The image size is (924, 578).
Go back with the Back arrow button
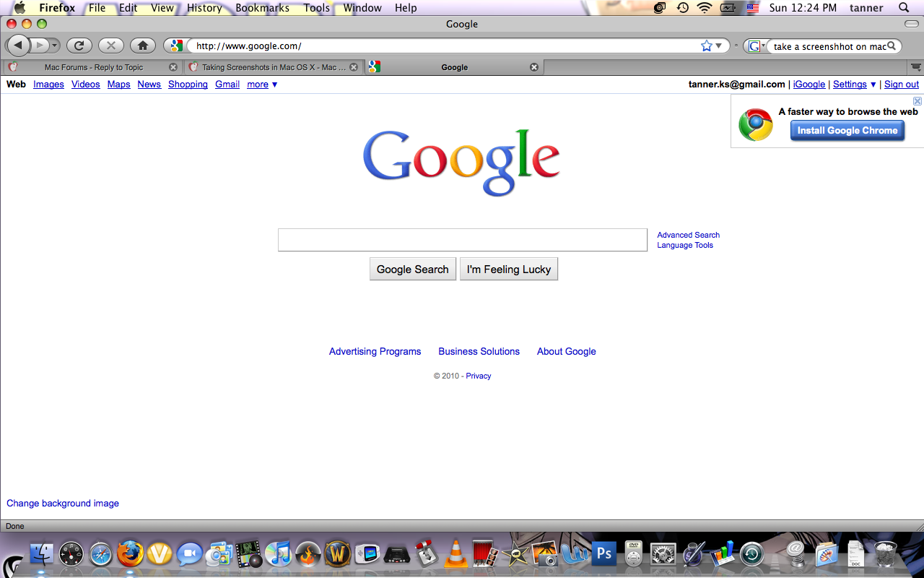[18, 46]
